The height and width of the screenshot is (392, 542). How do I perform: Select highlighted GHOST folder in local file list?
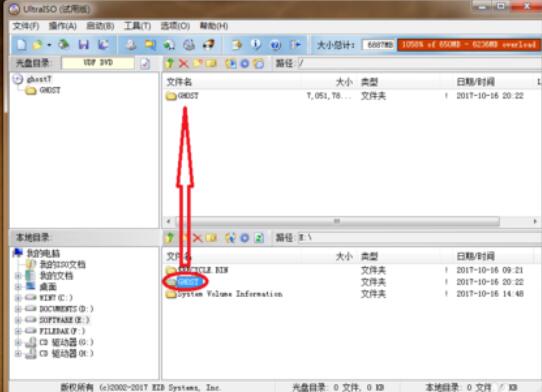pos(188,282)
